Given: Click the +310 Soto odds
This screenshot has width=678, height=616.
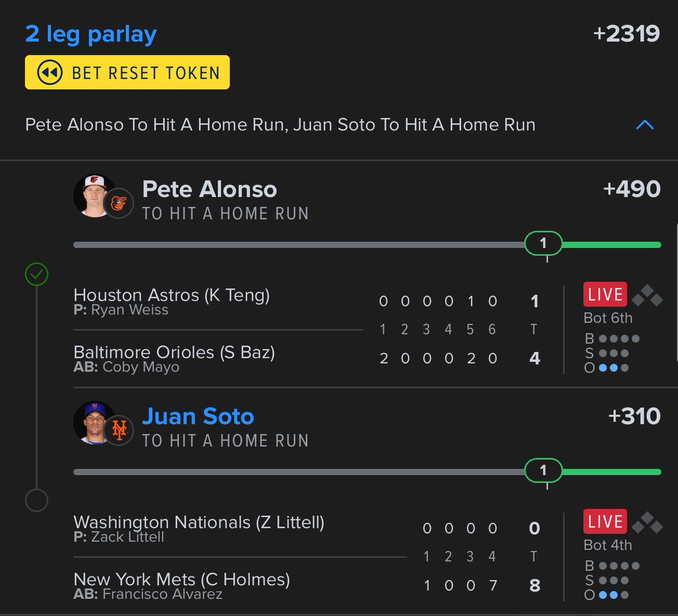Looking at the screenshot, I should click(x=634, y=417).
